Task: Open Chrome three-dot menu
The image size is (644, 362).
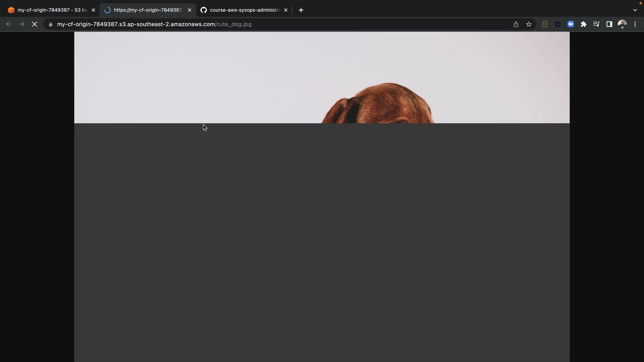Action: pos(635,24)
